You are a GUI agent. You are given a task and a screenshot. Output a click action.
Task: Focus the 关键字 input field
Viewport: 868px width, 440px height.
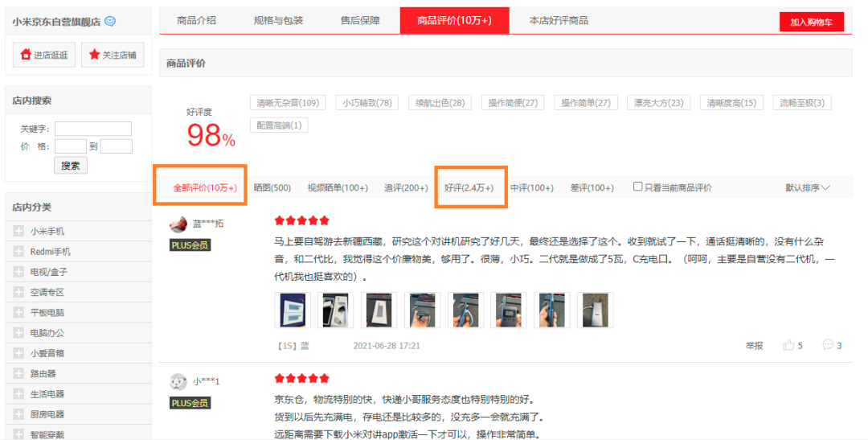(x=93, y=129)
